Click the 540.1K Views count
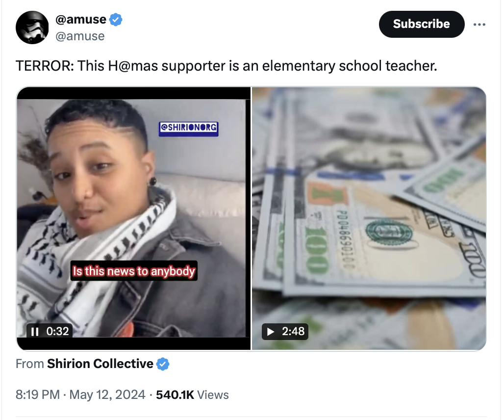The image size is (504, 420). [x=192, y=394]
